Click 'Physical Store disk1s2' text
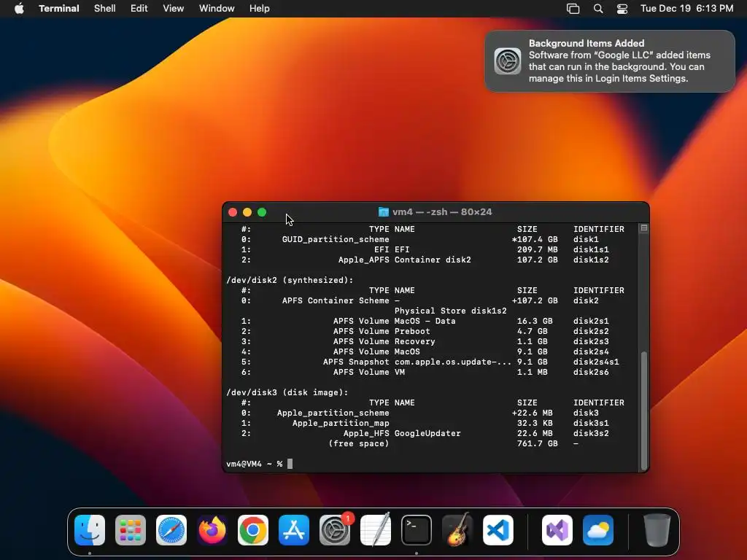The height and width of the screenshot is (560, 747). click(451, 311)
